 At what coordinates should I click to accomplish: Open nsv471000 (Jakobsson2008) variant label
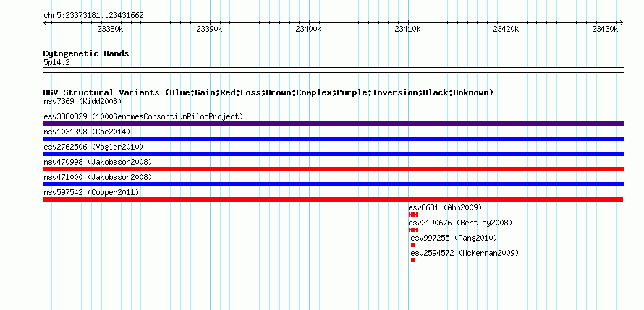point(98,177)
